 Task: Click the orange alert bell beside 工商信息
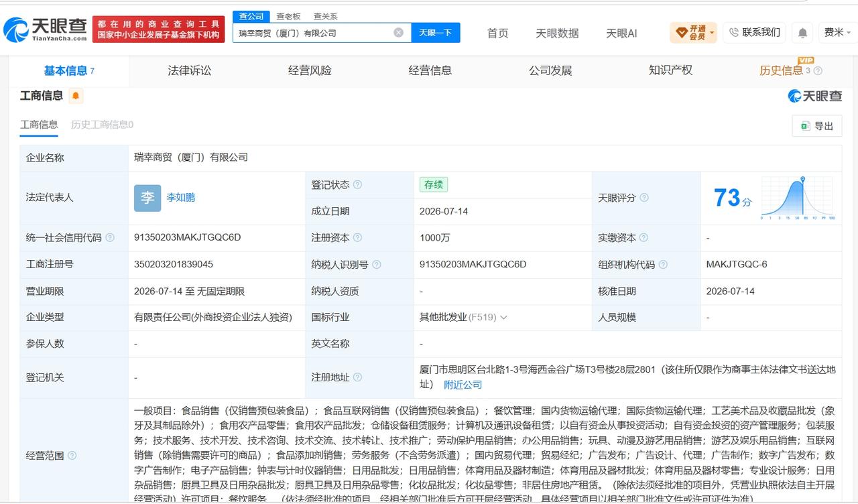pos(76,96)
